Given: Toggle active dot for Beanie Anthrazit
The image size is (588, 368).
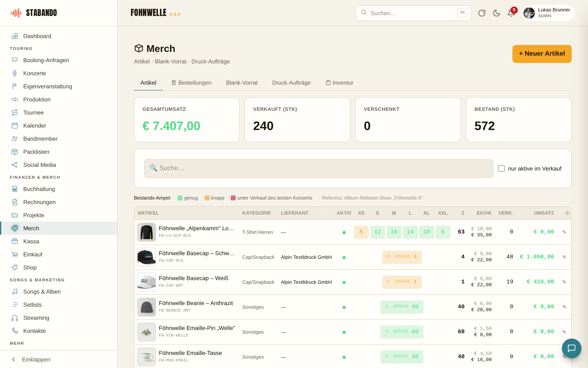Looking at the screenshot, I should (344, 307).
